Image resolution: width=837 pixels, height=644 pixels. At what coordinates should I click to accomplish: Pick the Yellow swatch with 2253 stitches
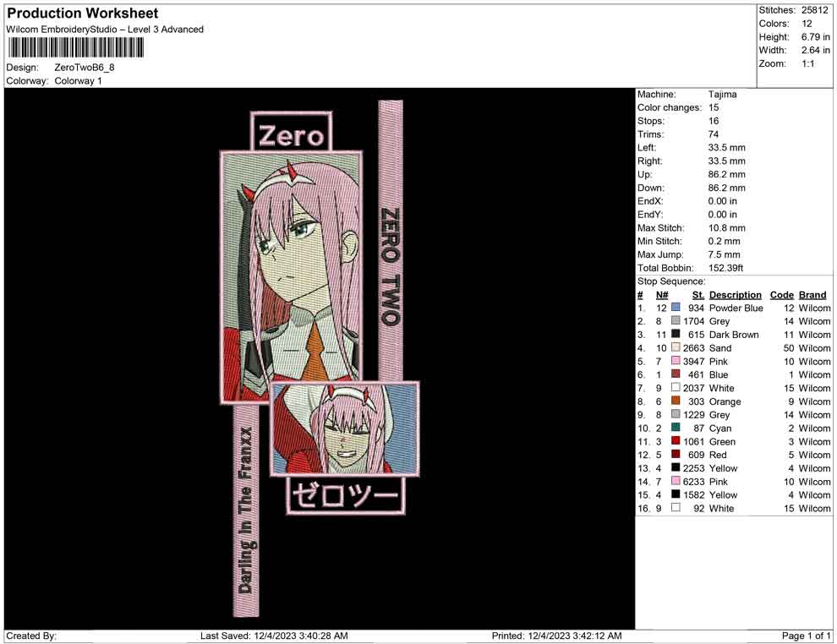pyautogui.click(x=676, y=467)
